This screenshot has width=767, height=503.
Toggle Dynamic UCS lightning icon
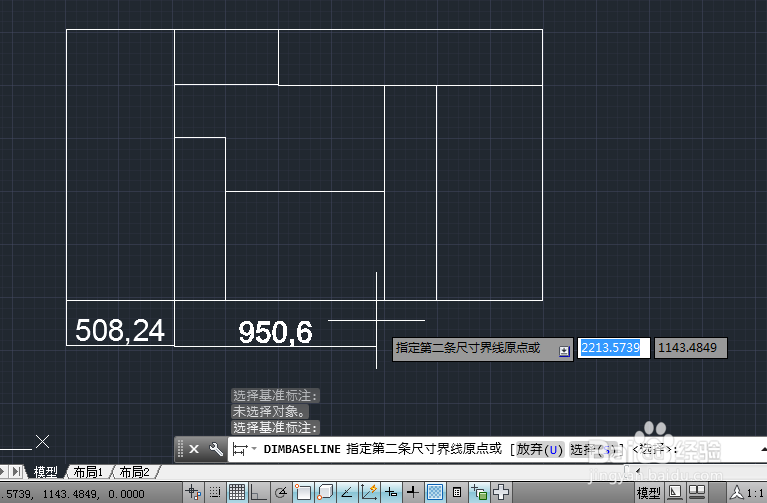369,492
